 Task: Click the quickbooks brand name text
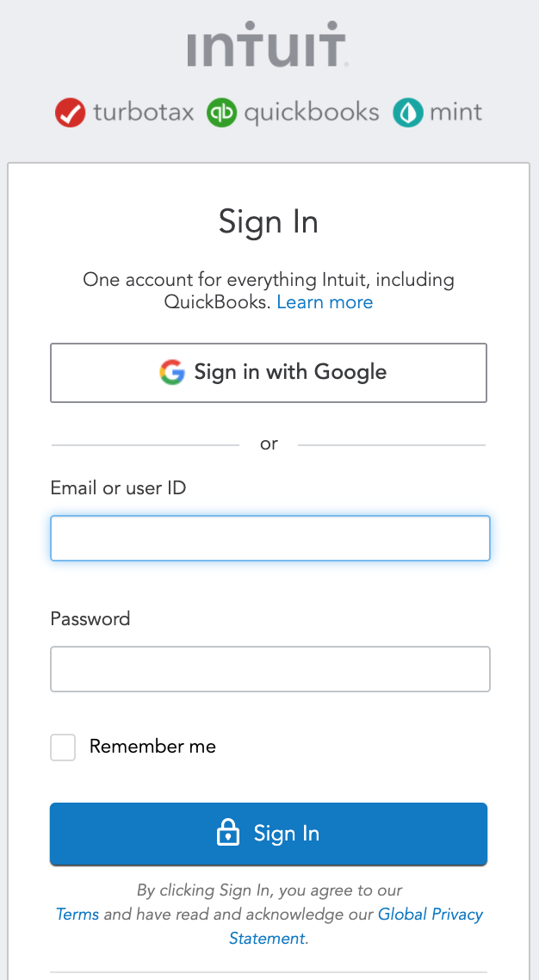311,113
